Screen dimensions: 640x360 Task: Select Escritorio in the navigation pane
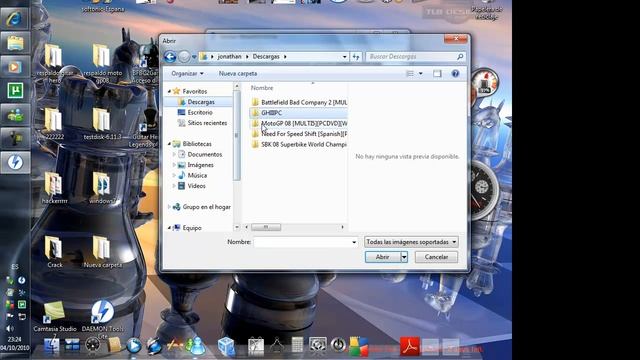click(x=200, y=112)
